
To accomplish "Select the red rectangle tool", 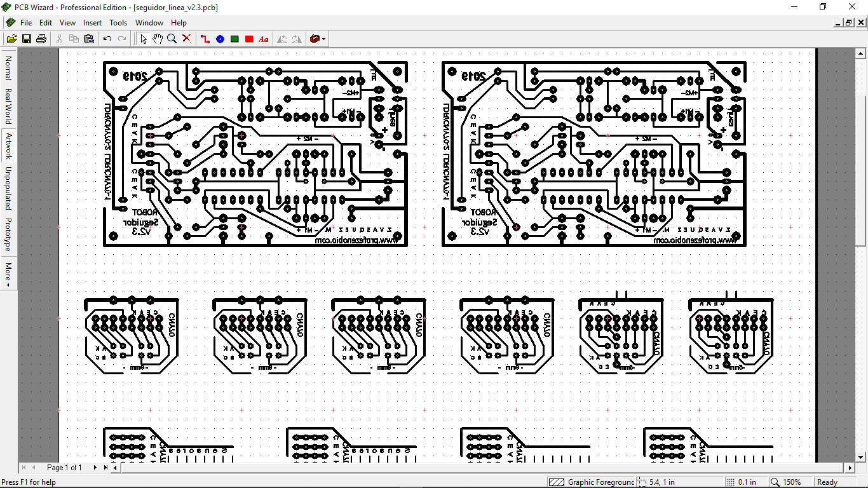I will pyautogui.click(x=249, y=39).
